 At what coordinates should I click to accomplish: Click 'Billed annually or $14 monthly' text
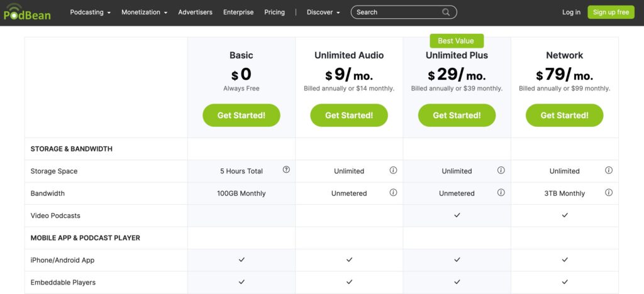[349, 88]
